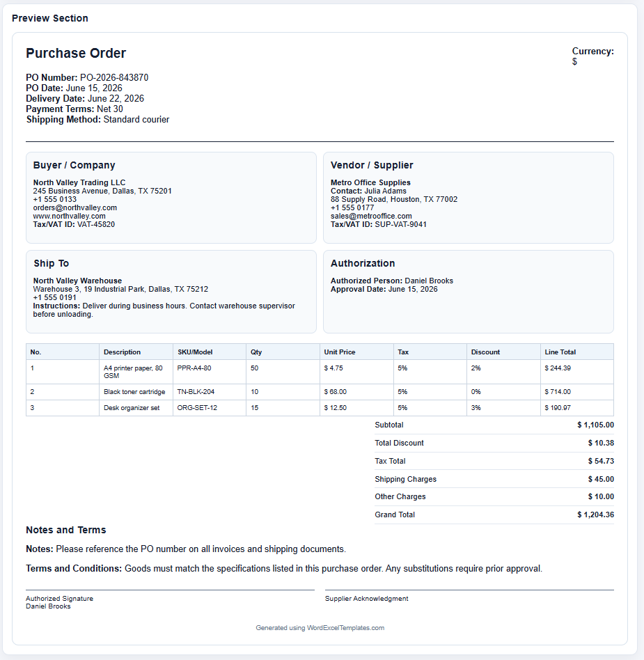
Task: Click the Currency label at top right
Action: coord(592,52)
